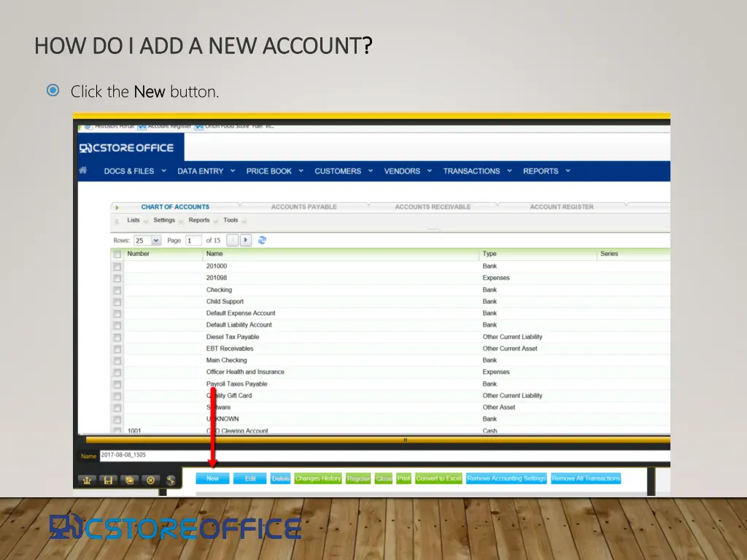The image size is (747, 560).
Task: Click the refresh icon beside pagination
Action: (x=263, y=240)
